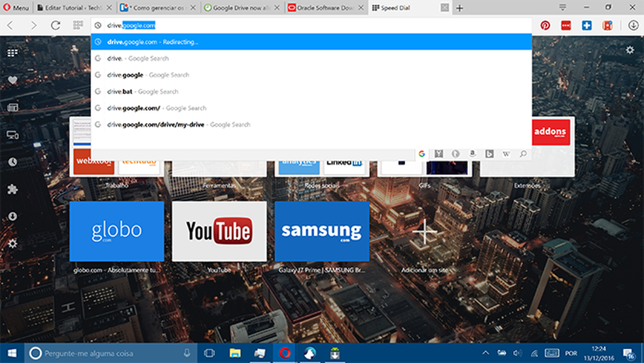Open a new tab with plus button
This screenshot has width=644, height=363.
click(x=459, y=8)
